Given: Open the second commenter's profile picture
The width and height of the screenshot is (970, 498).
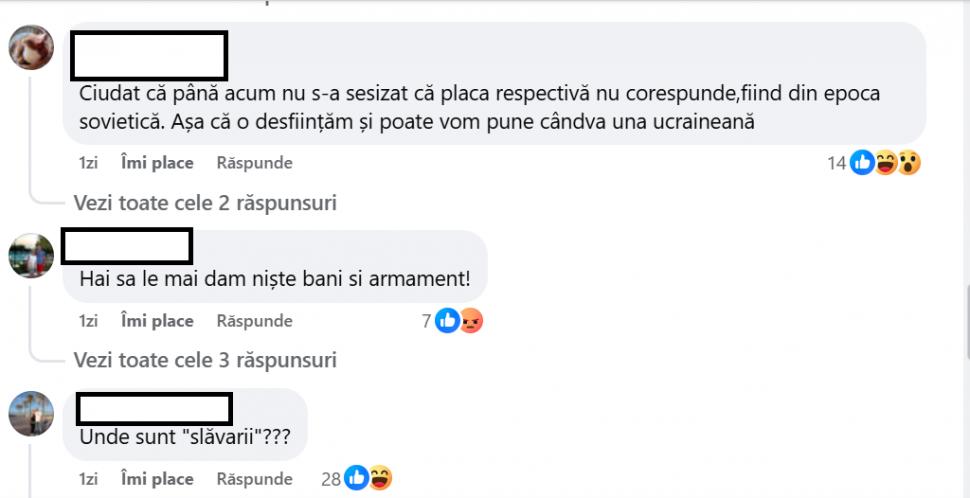Looking at the screenshot, I should (31, 256).
